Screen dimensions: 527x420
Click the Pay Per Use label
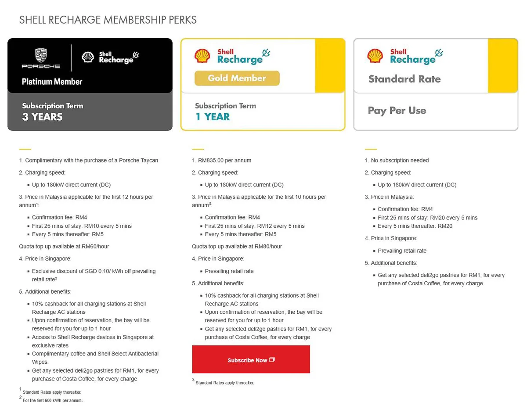tap(397, 110)
